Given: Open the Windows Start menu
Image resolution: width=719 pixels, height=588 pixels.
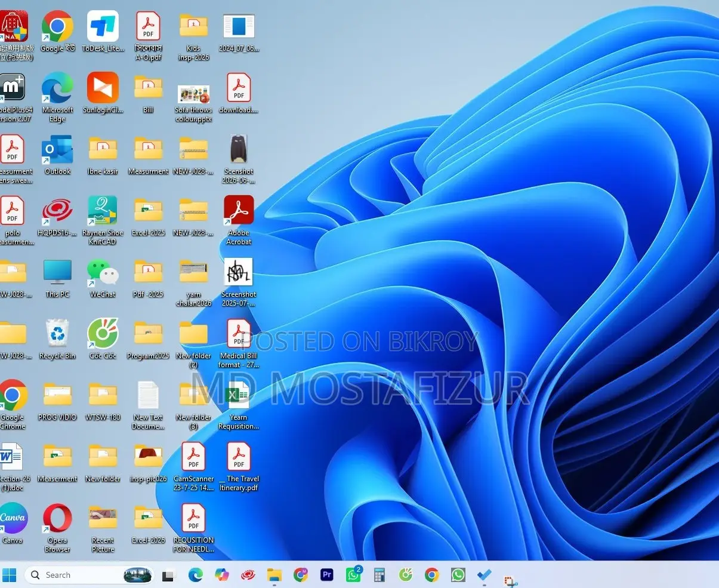Looking at the screenshot, I should [x=10, y=575].
